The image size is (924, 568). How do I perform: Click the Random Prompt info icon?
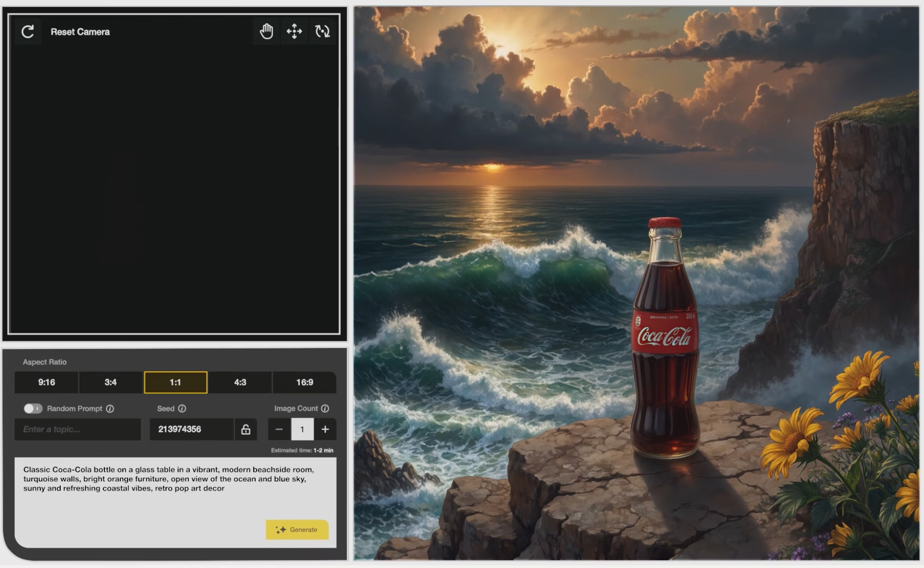point(110,408)
